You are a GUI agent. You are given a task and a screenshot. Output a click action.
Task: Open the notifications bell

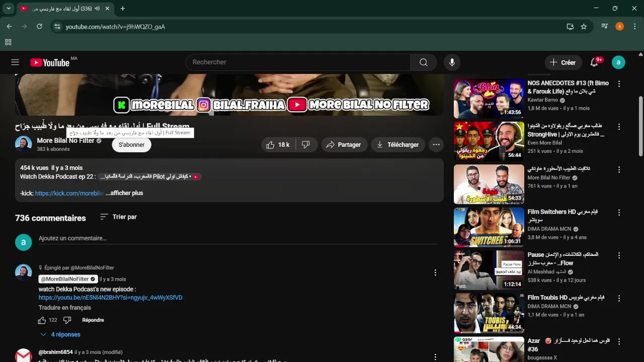point(594,62)
